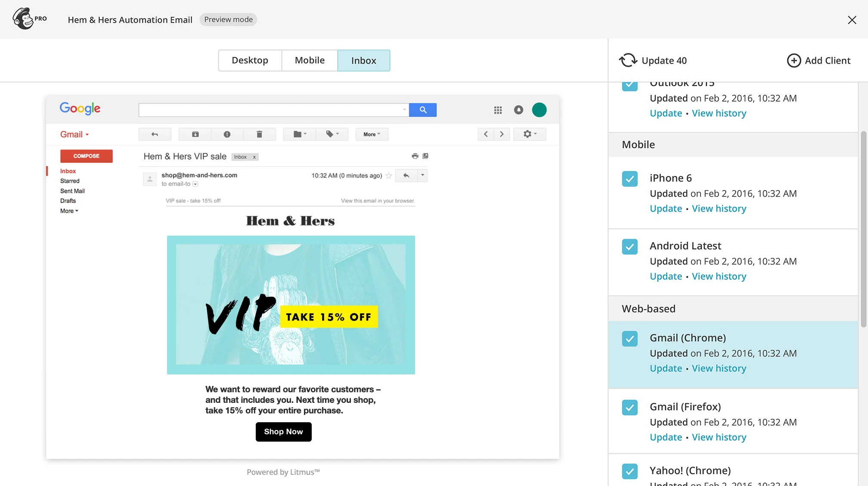
Task: Click the Gmail settings gear icon
Action: (x=527, y=134)
